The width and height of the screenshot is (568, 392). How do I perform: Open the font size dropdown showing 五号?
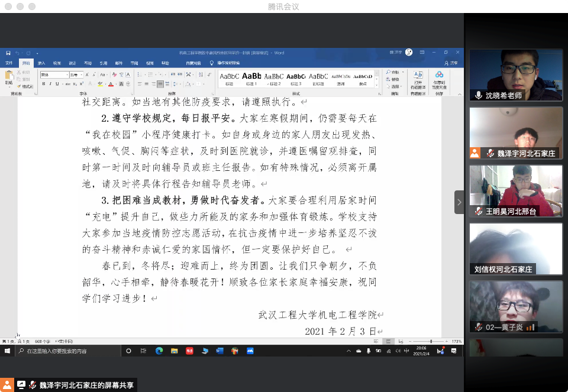77,75
